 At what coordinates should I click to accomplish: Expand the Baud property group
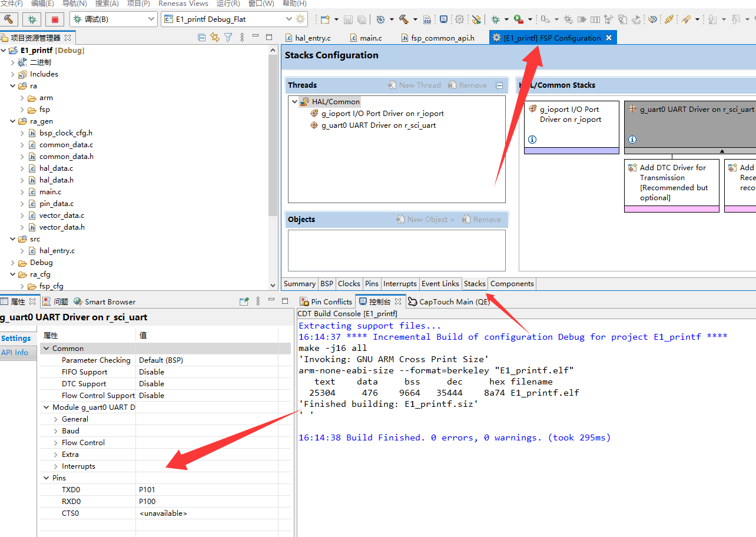56,431
